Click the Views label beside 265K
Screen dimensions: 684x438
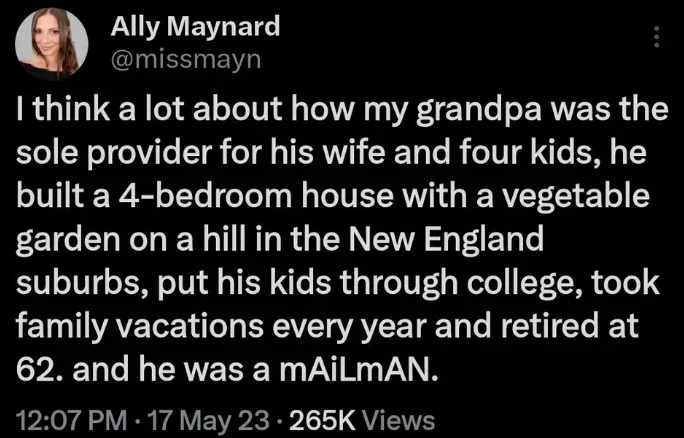(x=399, y=421)
